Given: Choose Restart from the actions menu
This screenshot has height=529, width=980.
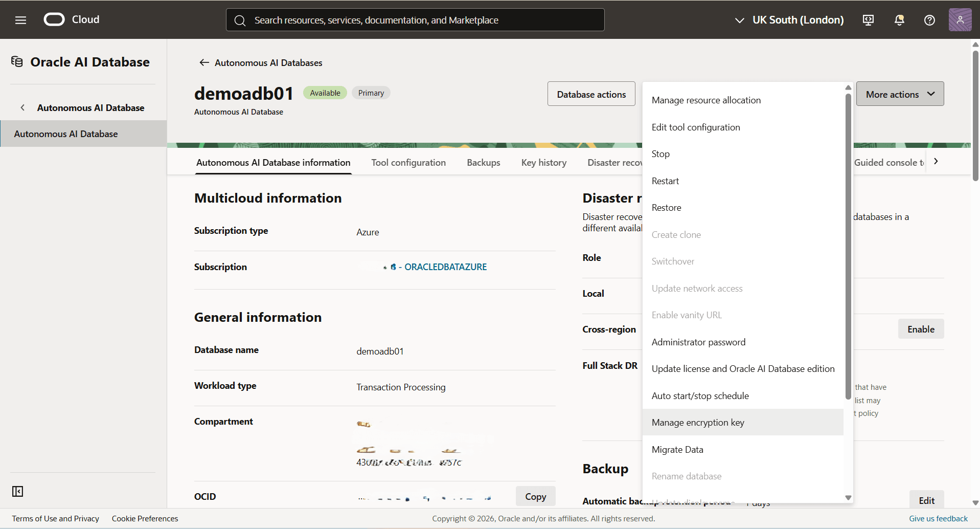Looking at the screenshot, I should point(665,181).
